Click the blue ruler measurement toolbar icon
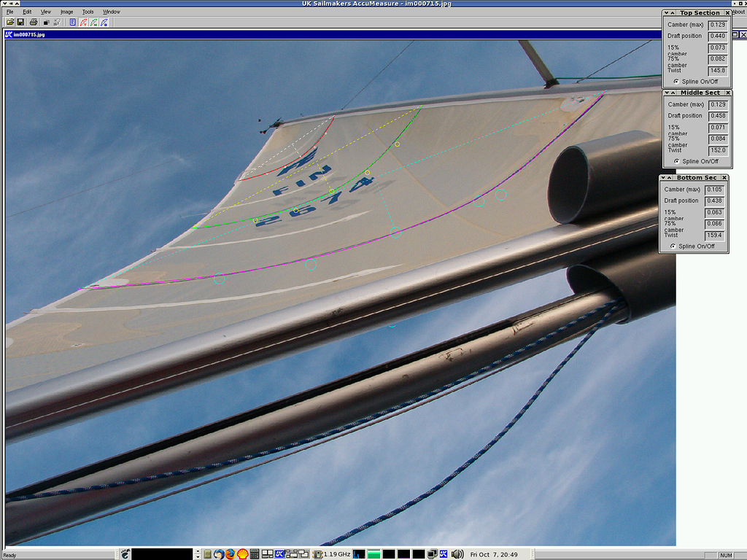The width and height of the screenshot is (747, 560). (72, 22)
